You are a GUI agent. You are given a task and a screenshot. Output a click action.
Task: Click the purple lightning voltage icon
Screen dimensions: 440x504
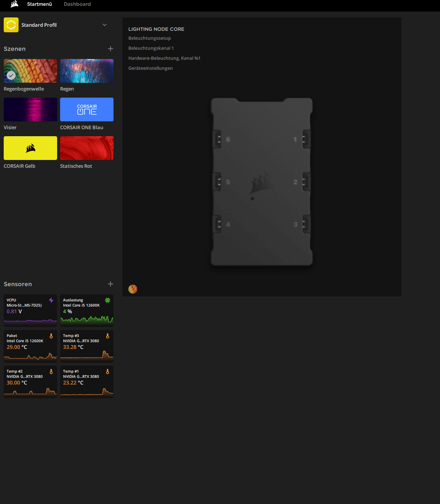click(x=51, y=300)
